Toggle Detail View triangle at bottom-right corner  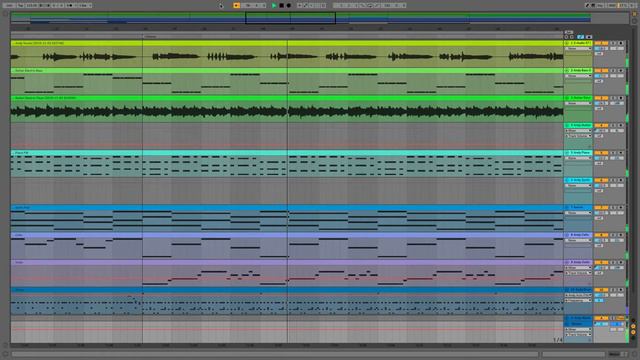tap(634, 354)
